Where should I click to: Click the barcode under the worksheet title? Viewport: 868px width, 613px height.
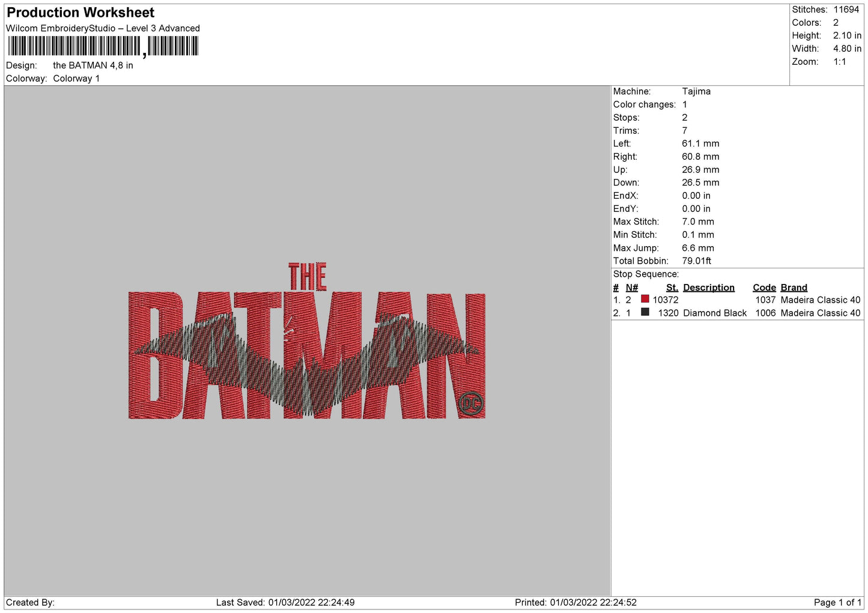(x=103, y=46)
